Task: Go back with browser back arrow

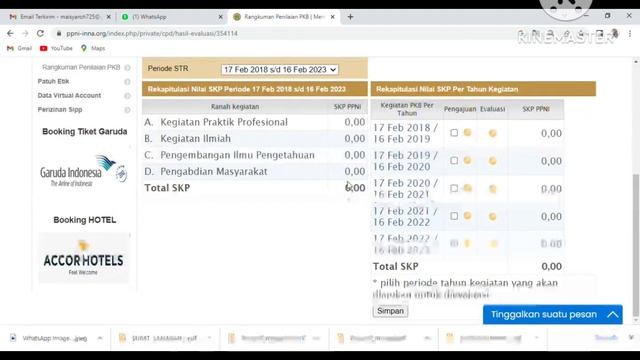Action: pos(10,33)
